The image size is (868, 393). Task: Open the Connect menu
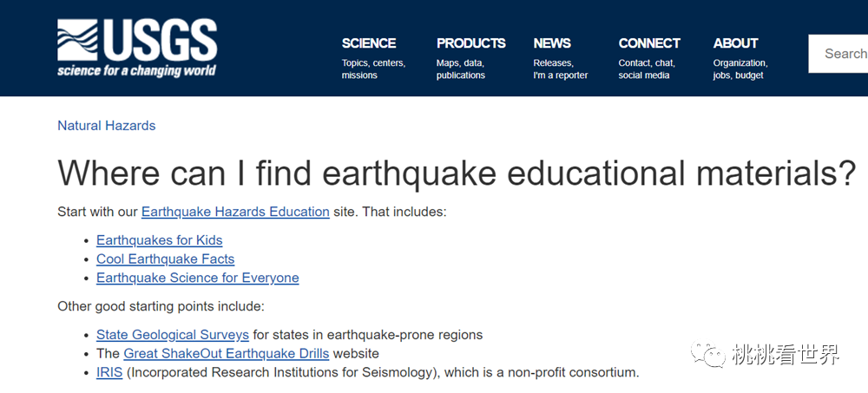click(649, 43)
